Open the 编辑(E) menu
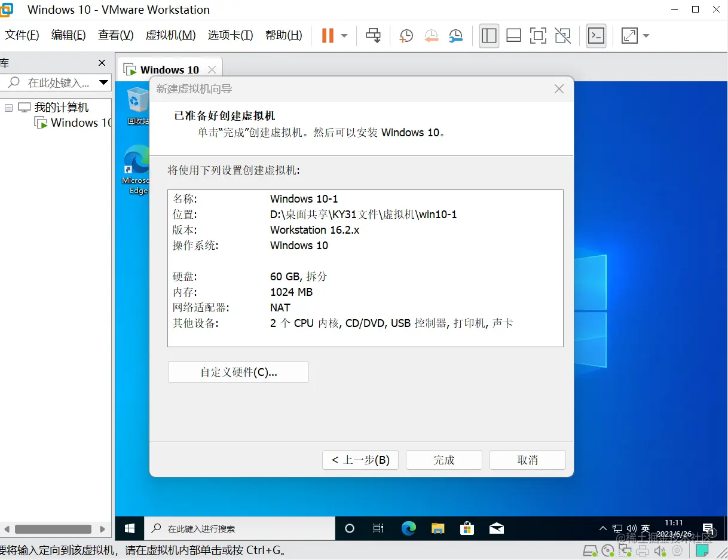Screen dimensions: 728x560 [x=69, y=35]
